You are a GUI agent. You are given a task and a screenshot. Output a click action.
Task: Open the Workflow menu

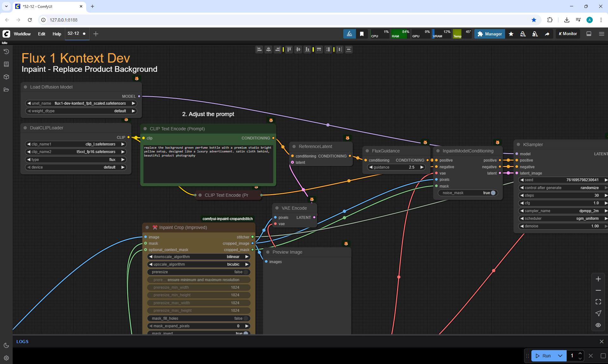pyautogui.click(x=22, y=34)
